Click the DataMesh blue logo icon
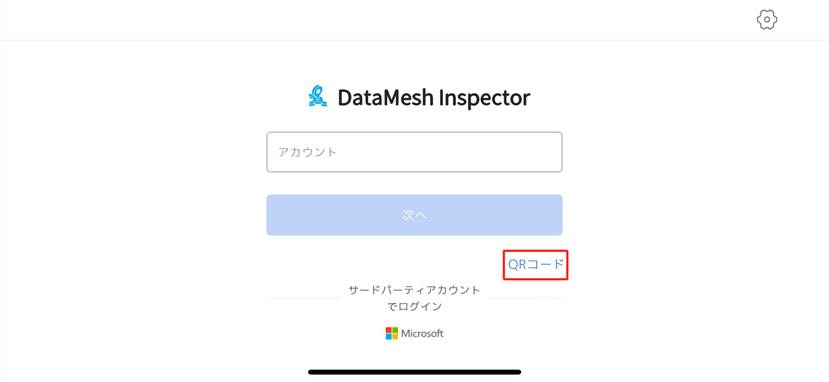 pyautogui.click(x=318, y=96)
